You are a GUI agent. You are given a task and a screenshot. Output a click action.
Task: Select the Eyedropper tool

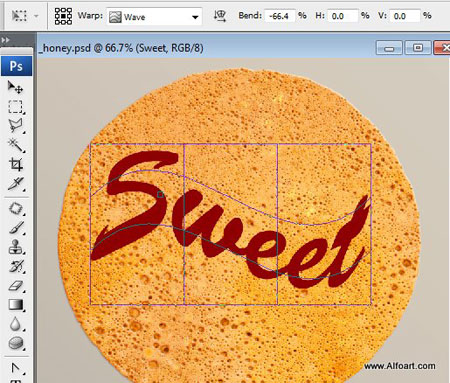pos(16,184)
